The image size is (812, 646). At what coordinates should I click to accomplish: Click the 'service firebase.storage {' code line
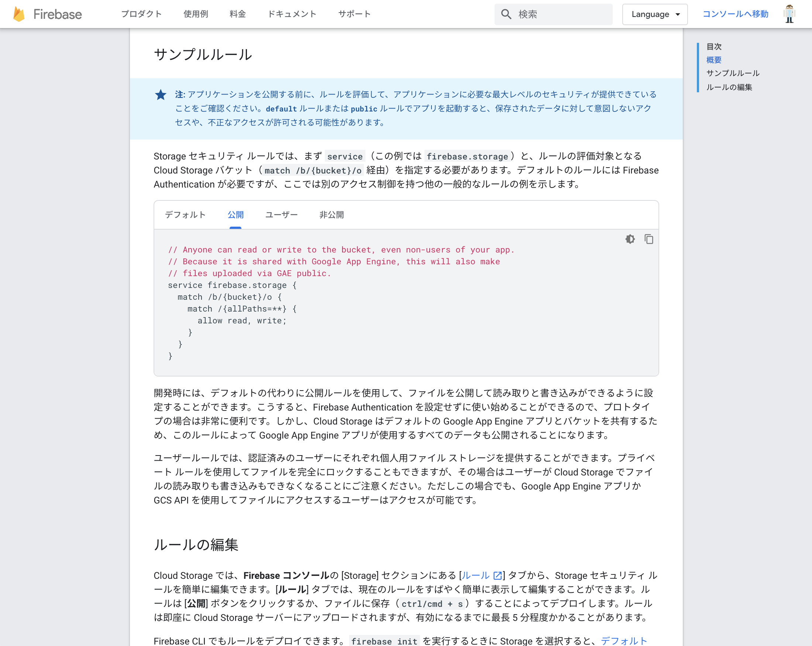233,285
